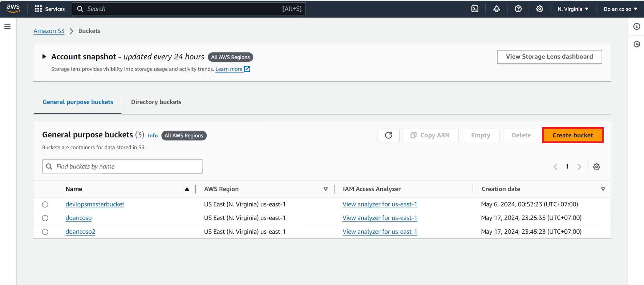The width and height of the screenshot is (644, 285).
Task: Click the refresh buckets button
Action: coord(388,135)
